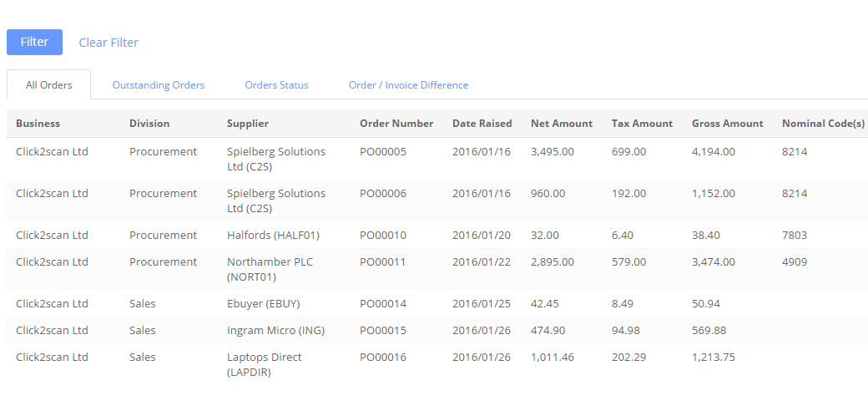Image resolution: width=868 pixels, height=411 pixels.
Task: Open the Order / Invoice Difference tab
Action: coord(408,85)
